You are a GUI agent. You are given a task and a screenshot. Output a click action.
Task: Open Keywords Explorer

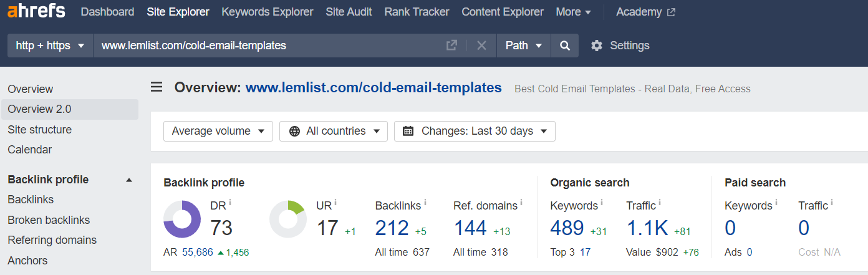[x=268, y=12]
